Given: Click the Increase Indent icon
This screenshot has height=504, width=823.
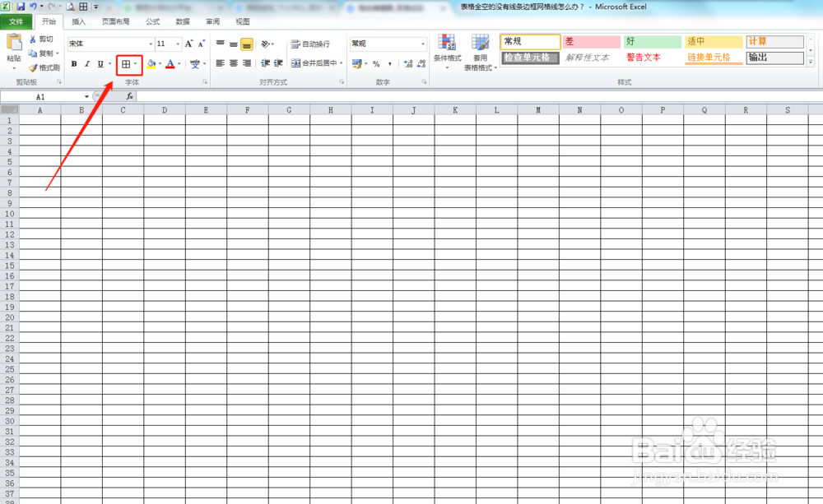Looking at the screenshot, I should 278,63.
